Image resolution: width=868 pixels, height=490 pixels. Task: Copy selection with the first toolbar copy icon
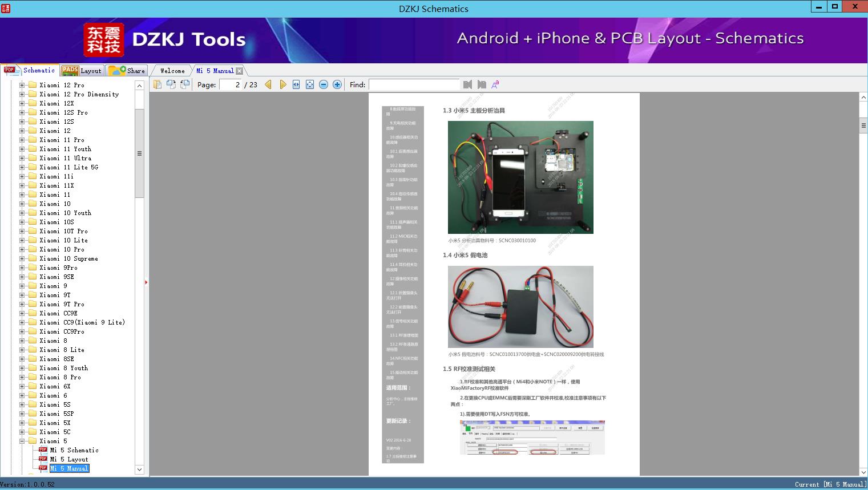click(x=158, y=84)
